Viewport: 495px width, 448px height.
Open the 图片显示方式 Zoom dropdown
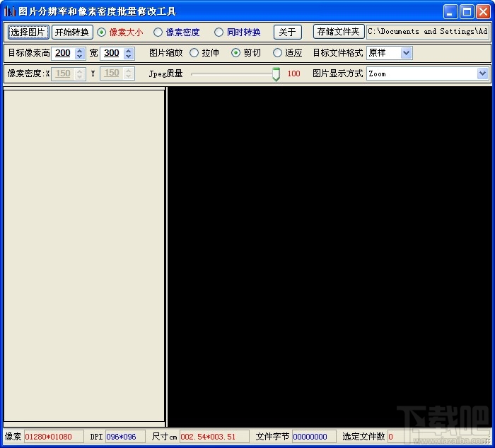pyautogui.click(x=482, y=73)
